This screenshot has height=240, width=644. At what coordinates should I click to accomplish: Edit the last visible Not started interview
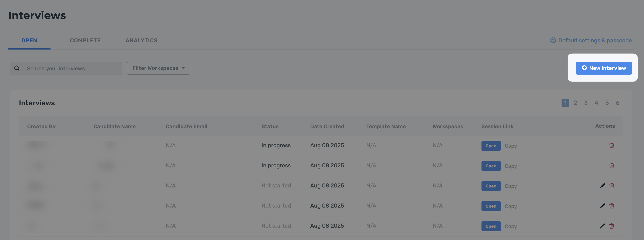(602, 226)
